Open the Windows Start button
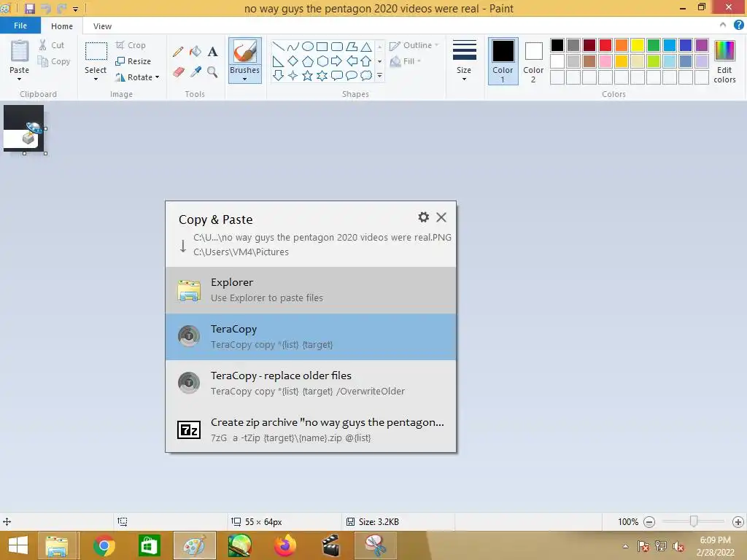This screenshot has width=747, height=560. (18, 545)
